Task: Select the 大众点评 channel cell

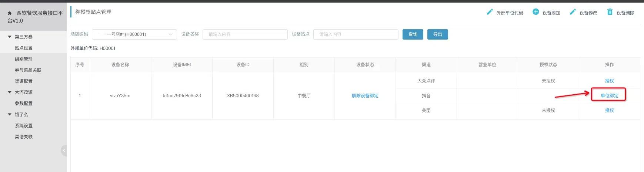Action: tap(426, 81)
